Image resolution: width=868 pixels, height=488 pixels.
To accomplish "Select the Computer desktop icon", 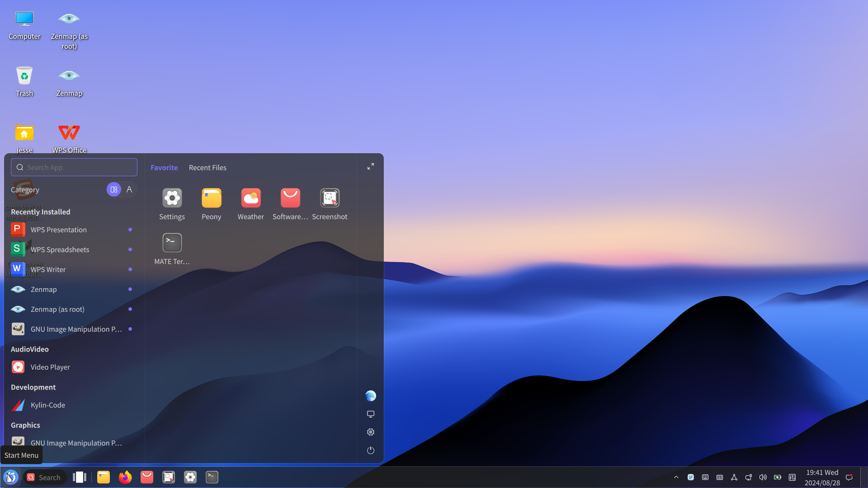I will pyautogui.click(x=24, y=25).
